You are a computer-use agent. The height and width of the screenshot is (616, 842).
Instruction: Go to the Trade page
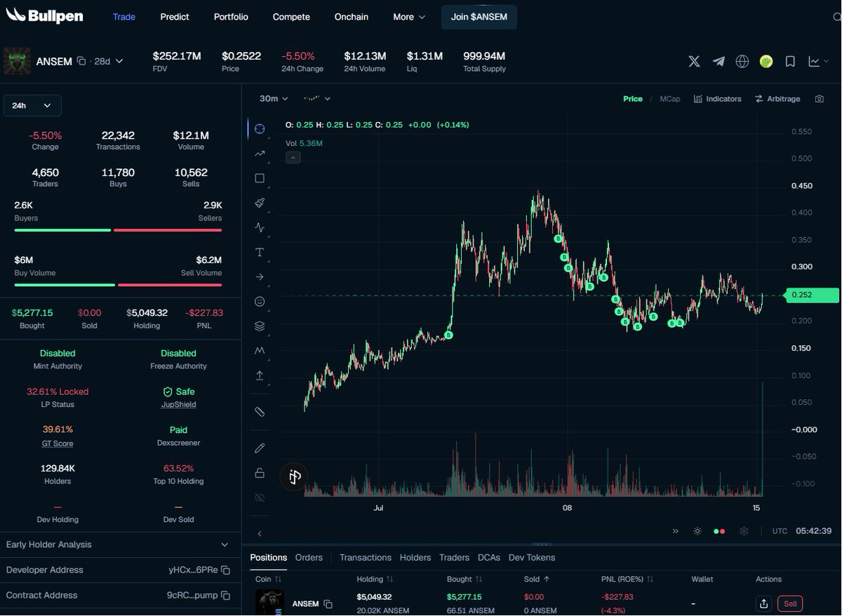[x=124, y=17]
